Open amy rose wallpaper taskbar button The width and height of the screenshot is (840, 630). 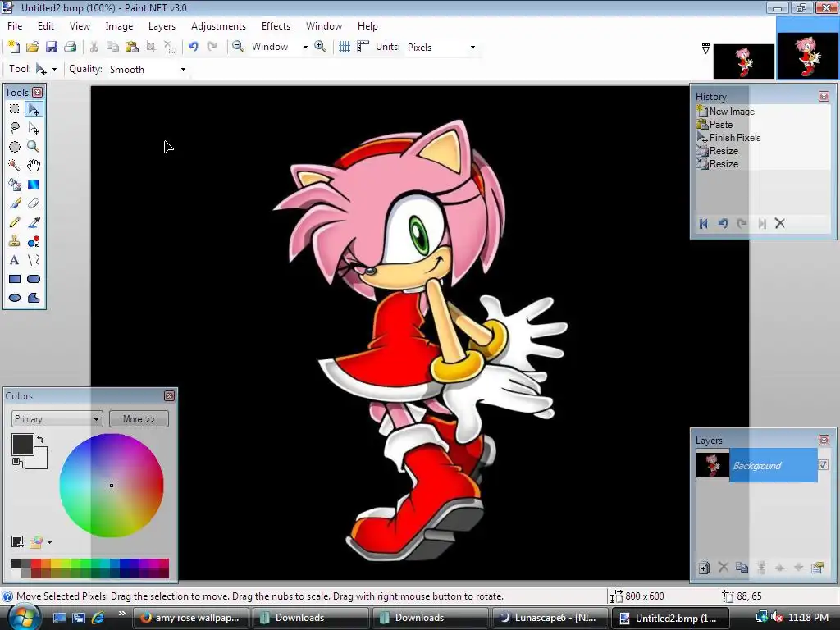click(190, 618)
